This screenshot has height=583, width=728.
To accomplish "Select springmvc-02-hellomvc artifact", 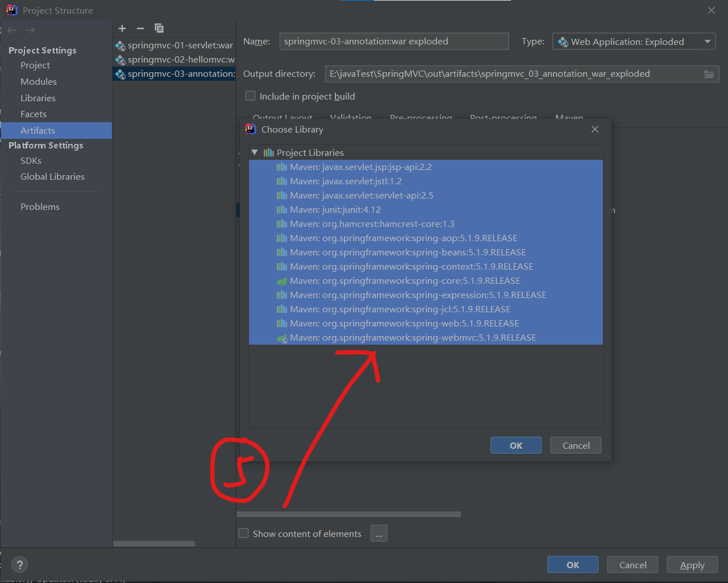I will 174,60.
